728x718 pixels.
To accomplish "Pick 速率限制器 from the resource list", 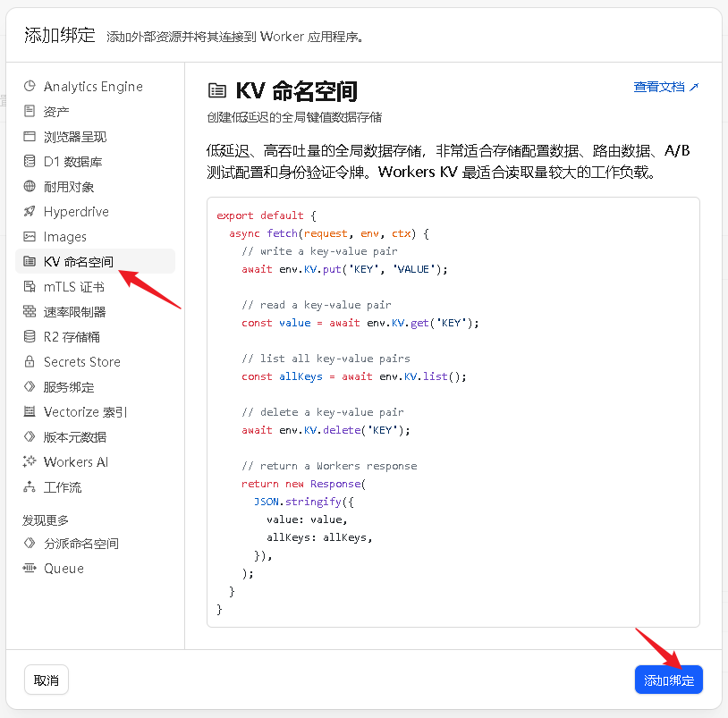I will (x=75, y=312).
